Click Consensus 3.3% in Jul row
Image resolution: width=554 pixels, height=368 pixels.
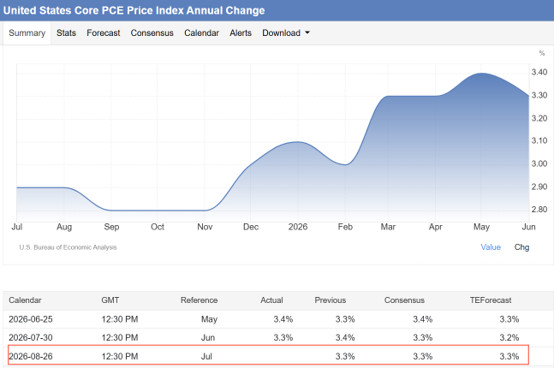pos(423,356)
